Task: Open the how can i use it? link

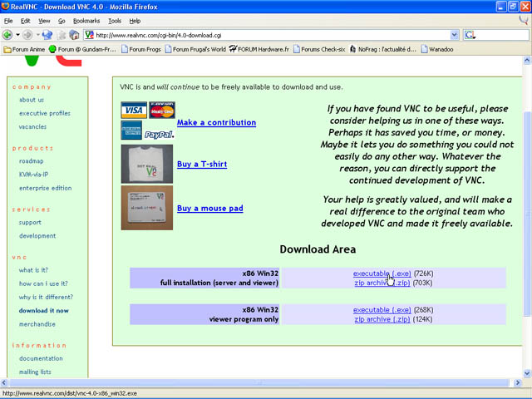Action: (x=43, y=284)
